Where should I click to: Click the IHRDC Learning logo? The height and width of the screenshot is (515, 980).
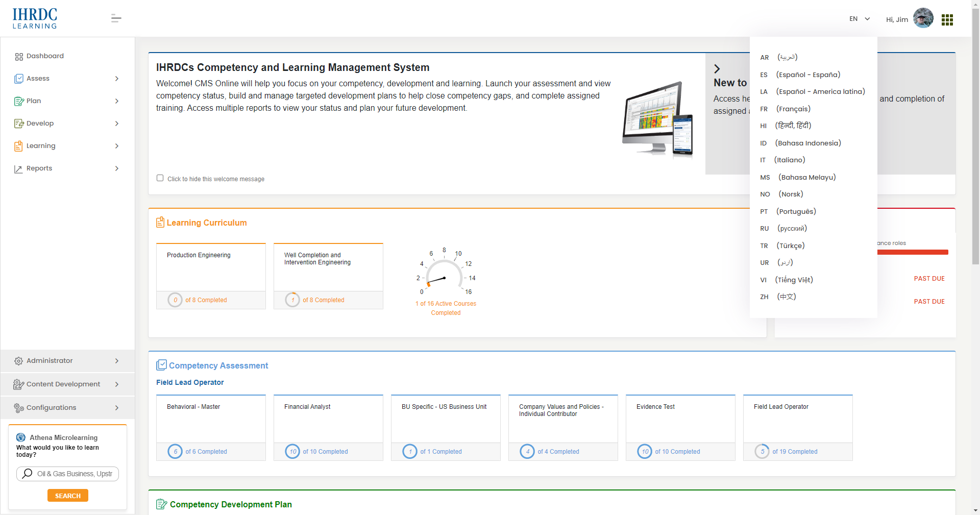35,18
